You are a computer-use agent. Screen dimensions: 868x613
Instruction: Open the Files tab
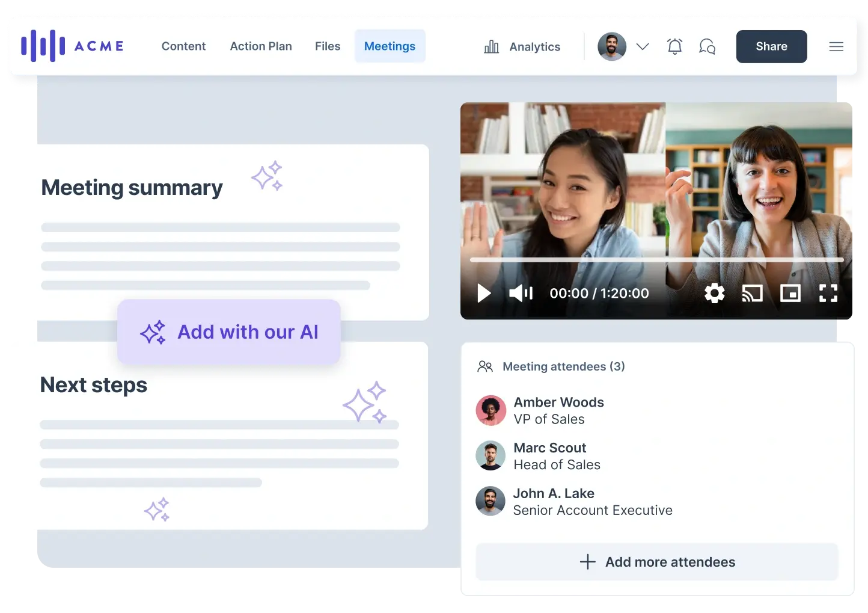tap(328, 46)
